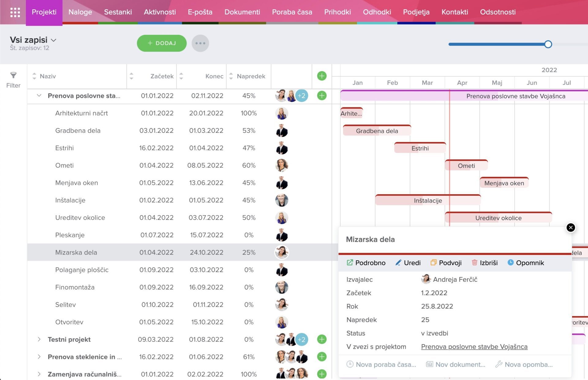Open the three-dot more options button
This screenshot has width=588, height=380.
point(200,43)
